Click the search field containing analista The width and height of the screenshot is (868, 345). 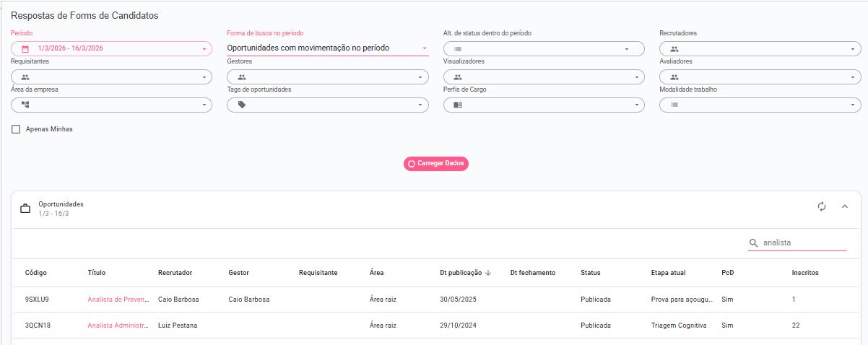tap(803, 243)
